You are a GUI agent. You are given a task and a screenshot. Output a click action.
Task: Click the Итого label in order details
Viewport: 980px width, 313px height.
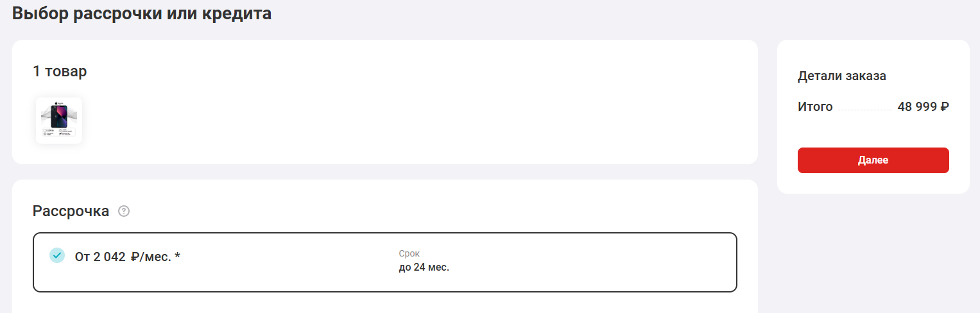click(x=815, y=107)
